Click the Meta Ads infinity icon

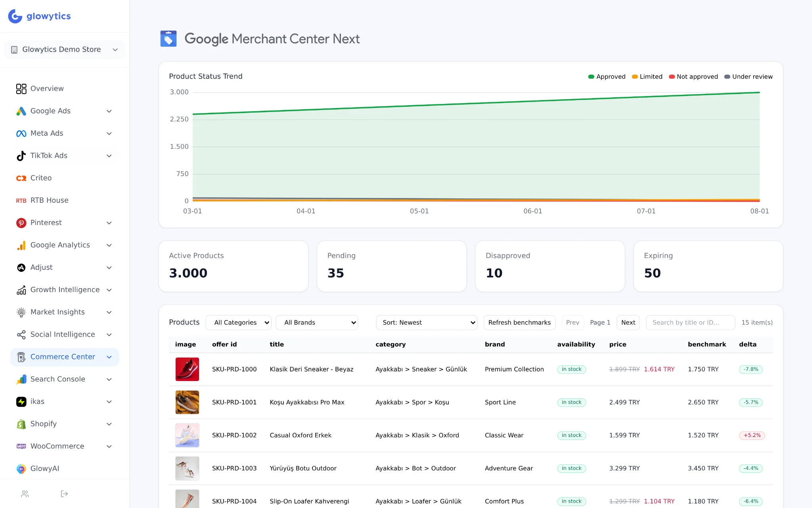coord(21,133)
